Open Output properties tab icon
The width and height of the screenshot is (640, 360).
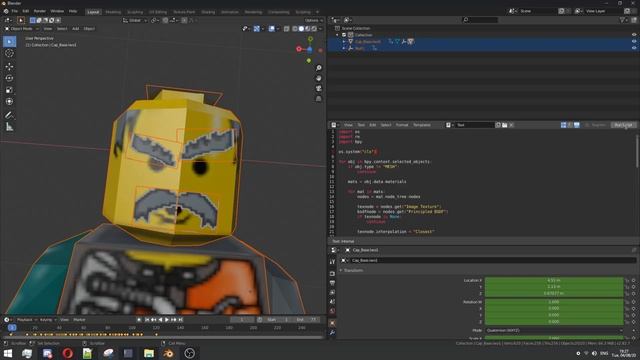[x=332, y=282]
